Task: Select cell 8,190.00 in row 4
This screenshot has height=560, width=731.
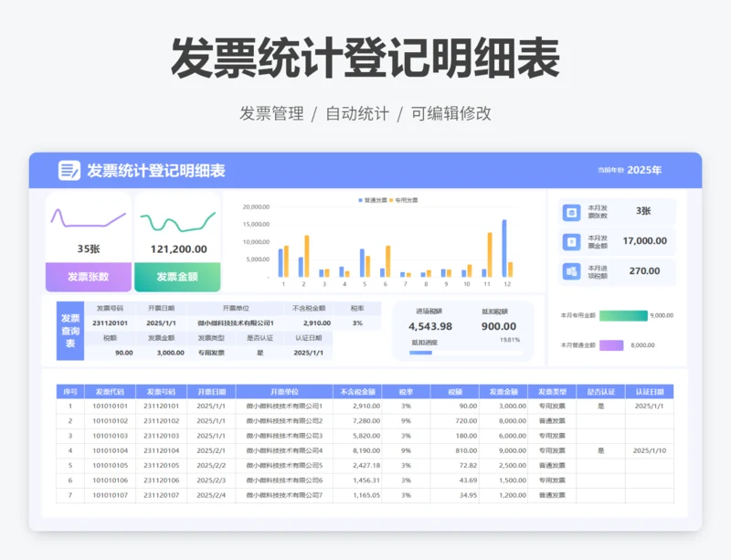Action: click(x=357, y=451)
